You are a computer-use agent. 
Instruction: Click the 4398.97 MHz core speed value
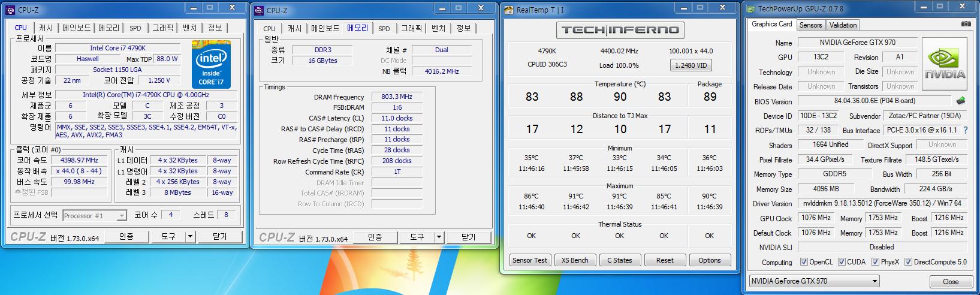(79, 160)
